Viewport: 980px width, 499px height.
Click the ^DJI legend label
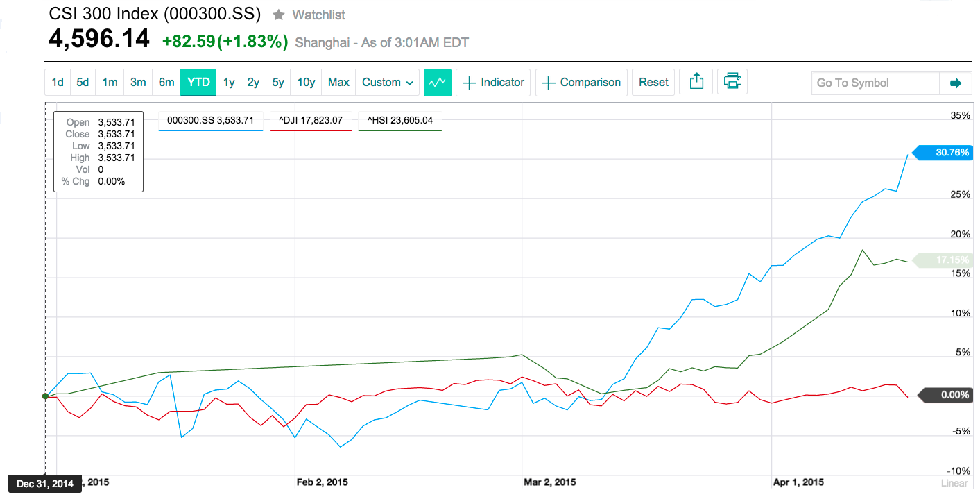[311, 120]
